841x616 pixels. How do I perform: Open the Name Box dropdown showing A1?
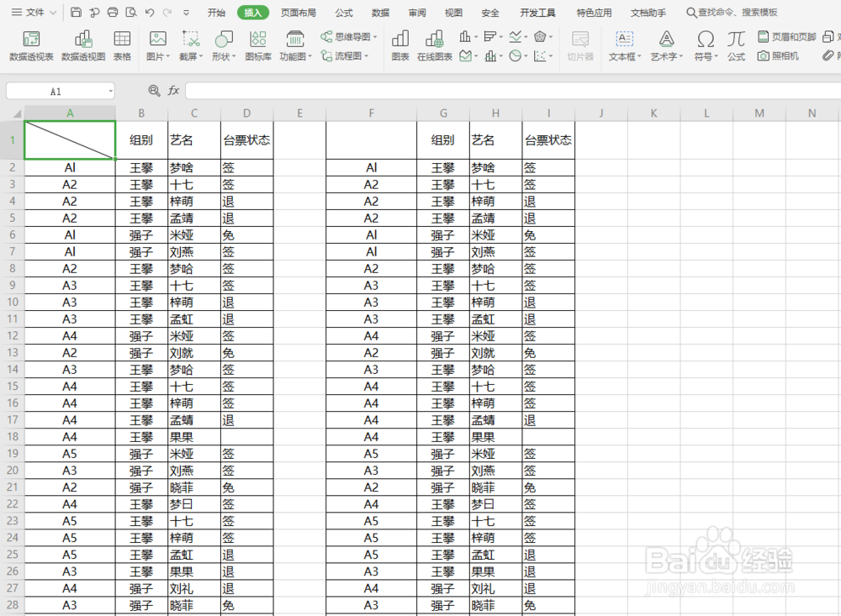111,91
